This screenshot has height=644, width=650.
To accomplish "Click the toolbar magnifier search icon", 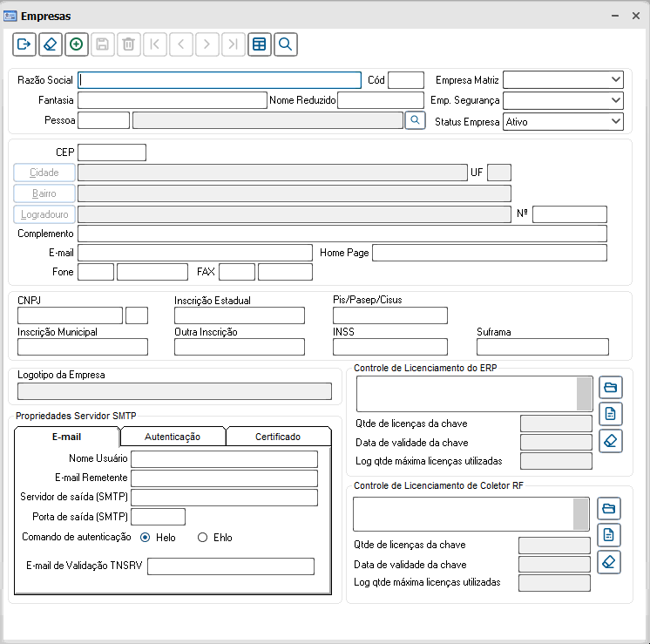I will [286, 44].
